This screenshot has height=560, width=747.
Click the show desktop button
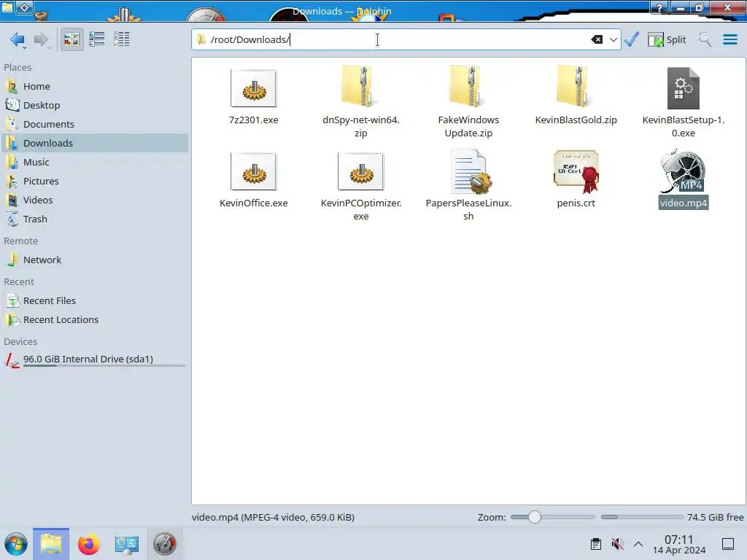[727, 544]
